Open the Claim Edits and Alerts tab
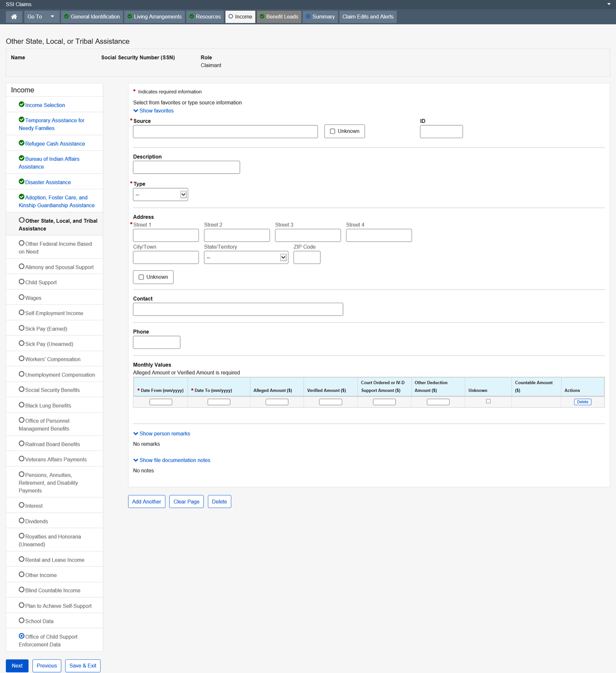The height and width of the screenshot is (673, 616). pyautogui.click(x=367, y=17)
